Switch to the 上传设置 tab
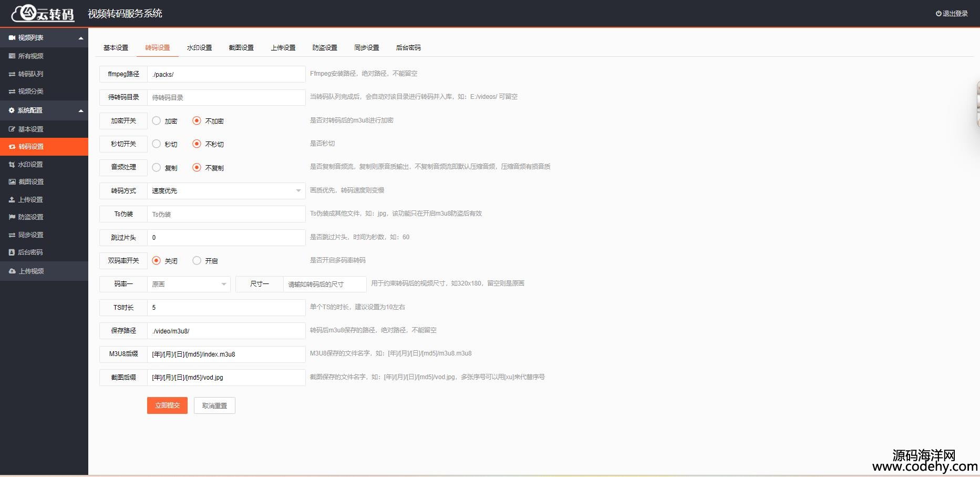 pyautogui.click(x=283, y=48)
